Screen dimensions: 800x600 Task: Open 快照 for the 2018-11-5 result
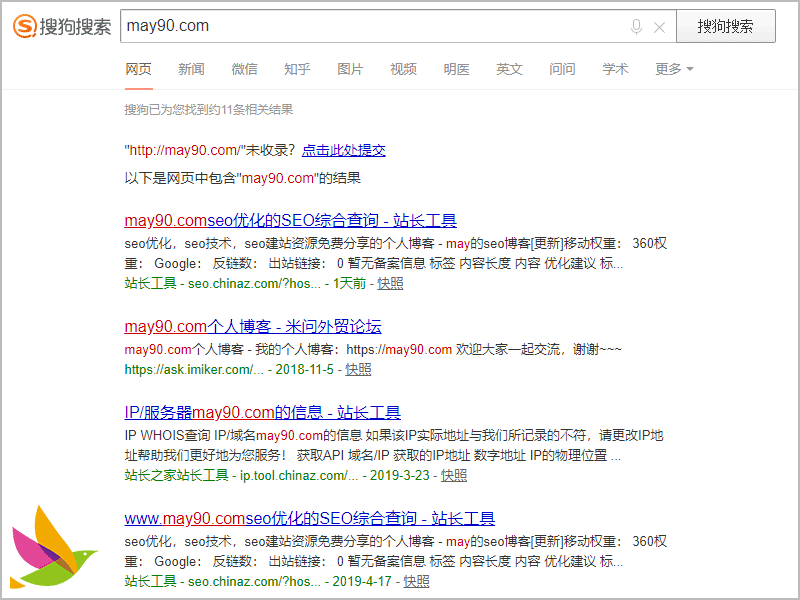[x=358, y=369]
